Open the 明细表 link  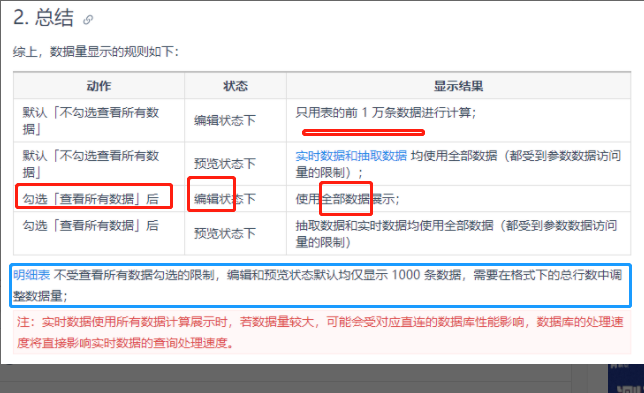[32, 275]
